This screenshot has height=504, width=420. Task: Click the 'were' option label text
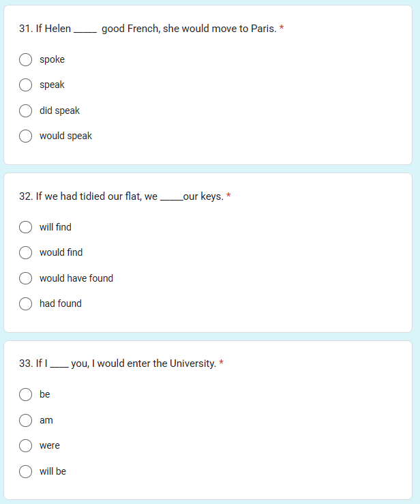[x=50, y=445]
